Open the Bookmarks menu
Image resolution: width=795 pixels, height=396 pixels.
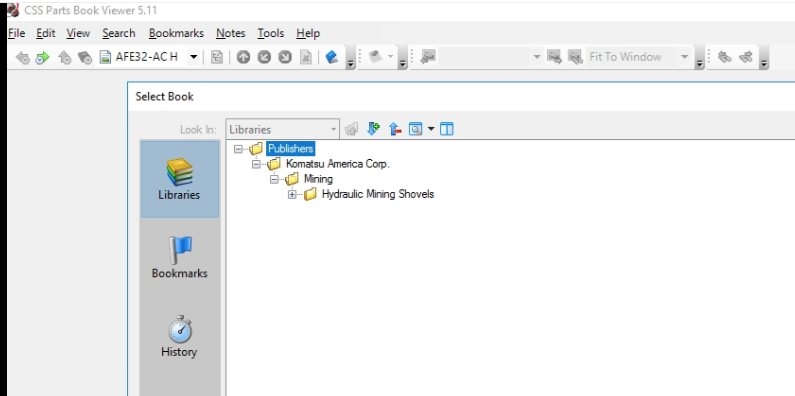(x=176, y=33)
